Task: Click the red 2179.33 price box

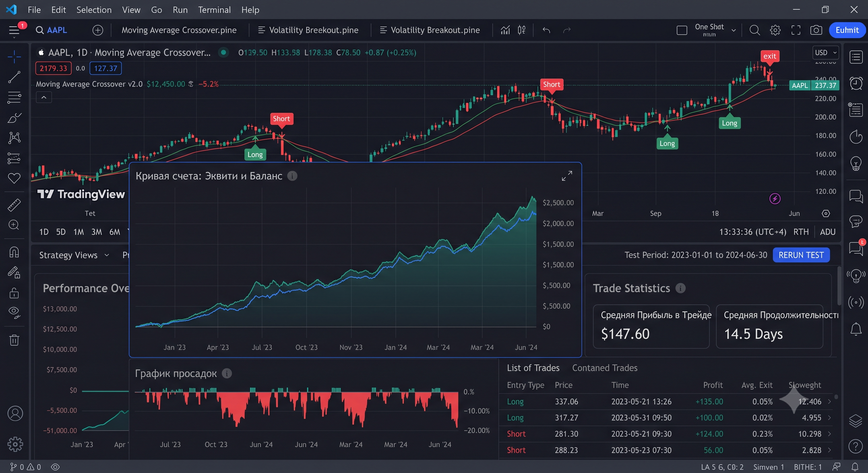Action: [x=53, y=68]
